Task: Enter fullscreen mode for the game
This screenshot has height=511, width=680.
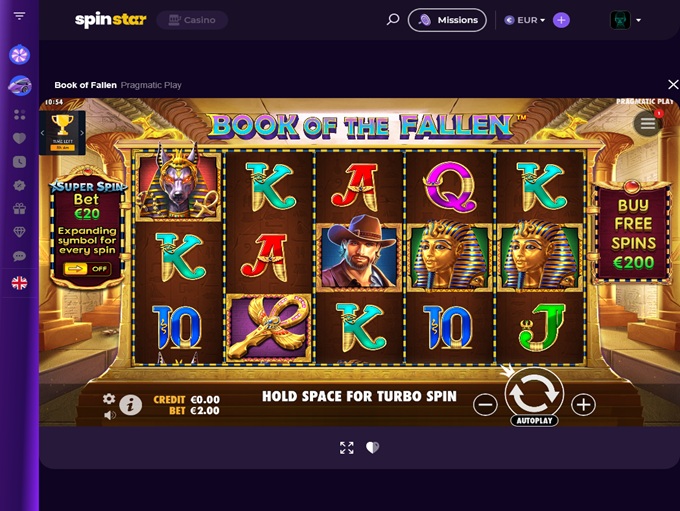Action: [x=347, y=448]
